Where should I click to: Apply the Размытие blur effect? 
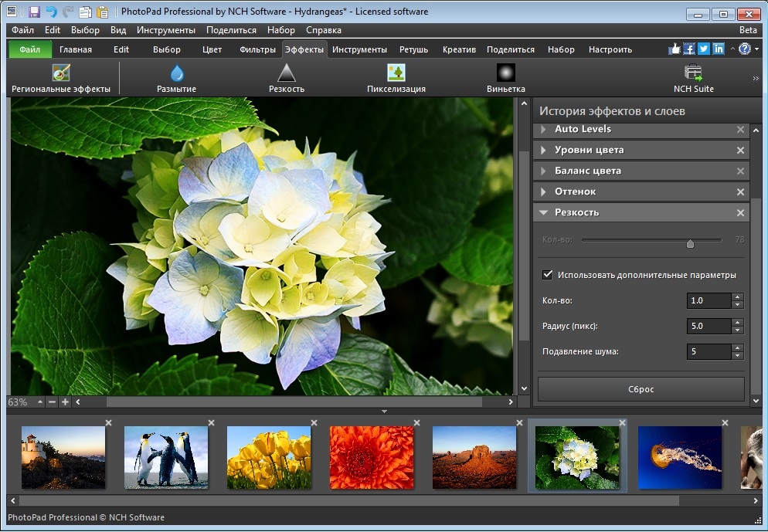177,78
